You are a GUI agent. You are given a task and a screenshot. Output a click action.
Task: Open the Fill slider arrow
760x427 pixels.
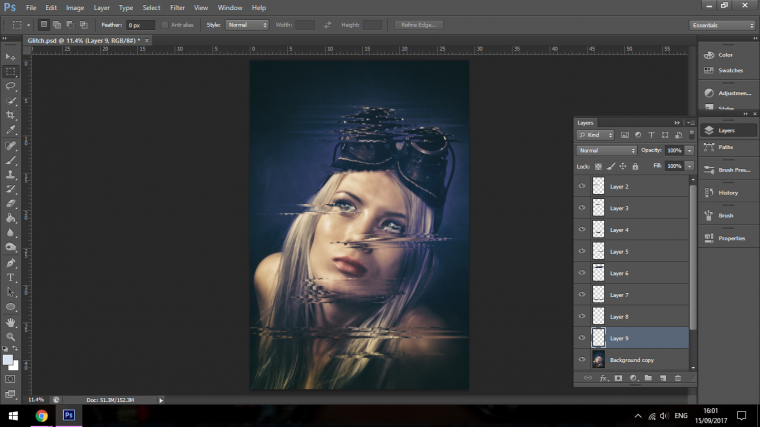click(689, 166)
